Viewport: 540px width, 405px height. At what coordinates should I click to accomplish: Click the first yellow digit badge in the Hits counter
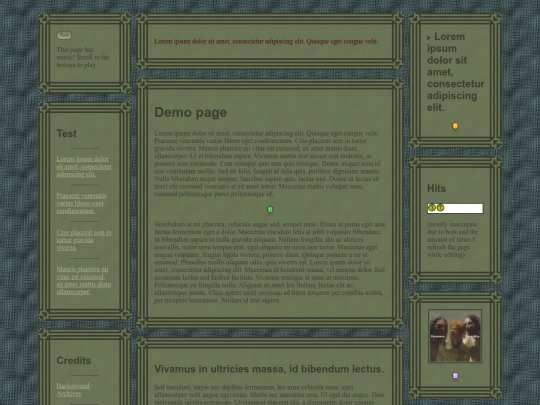coord(432,208)
